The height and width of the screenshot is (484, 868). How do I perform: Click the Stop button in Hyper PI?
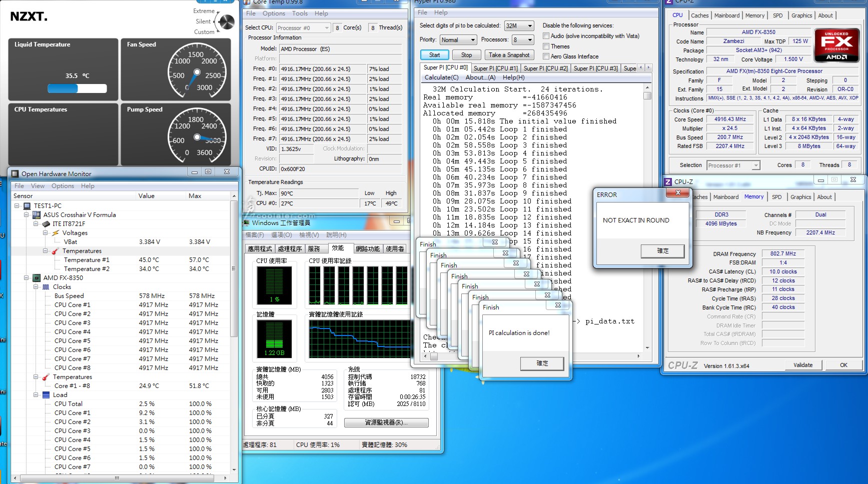coord(466,55)
